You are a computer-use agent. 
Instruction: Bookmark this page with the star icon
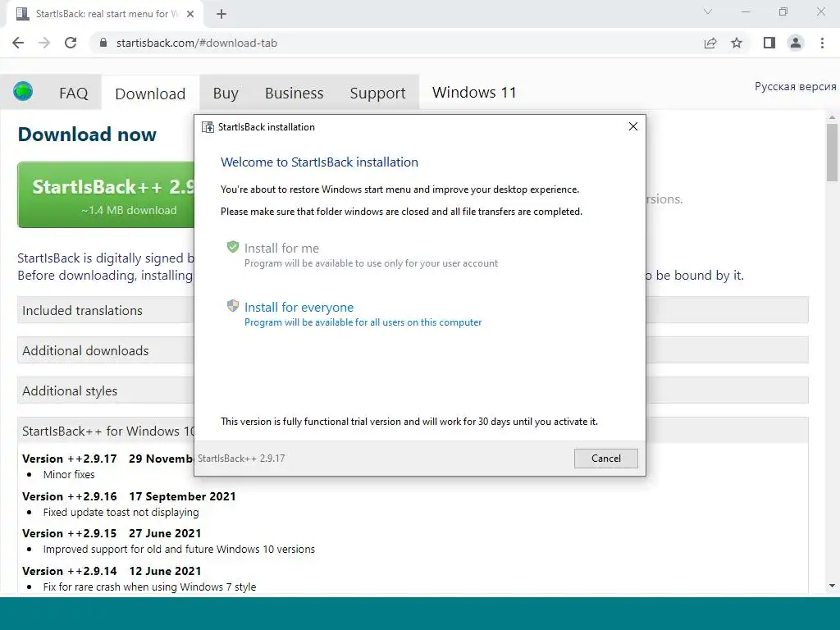(x=737, y=43)
